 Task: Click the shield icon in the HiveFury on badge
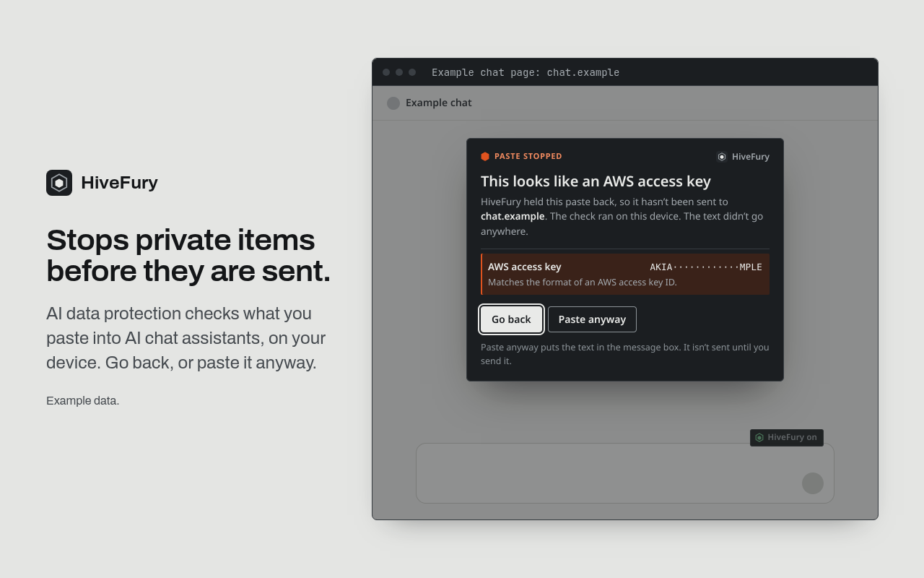(759, 437)
